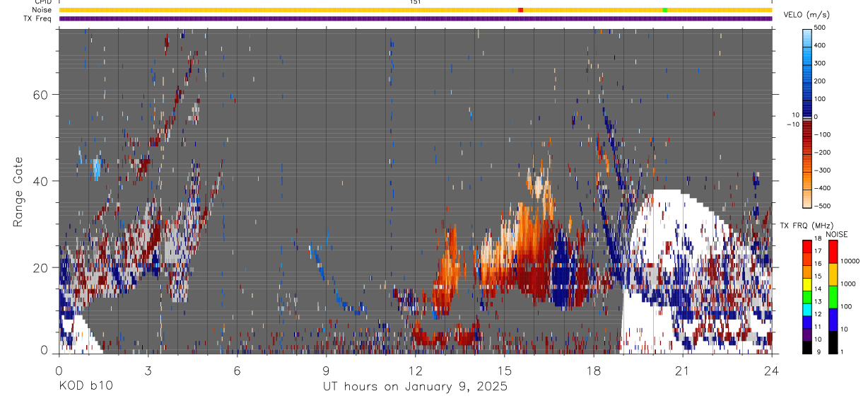Click the 21 tick on UT hours axis
The image size is (868, 401).
point(683,370)
